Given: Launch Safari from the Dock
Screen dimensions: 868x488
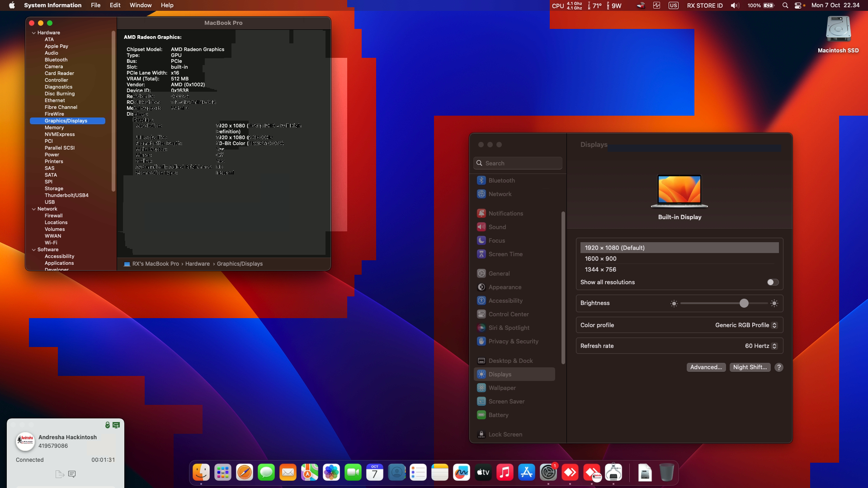Looking at the screenshot, I should (245, 473).
